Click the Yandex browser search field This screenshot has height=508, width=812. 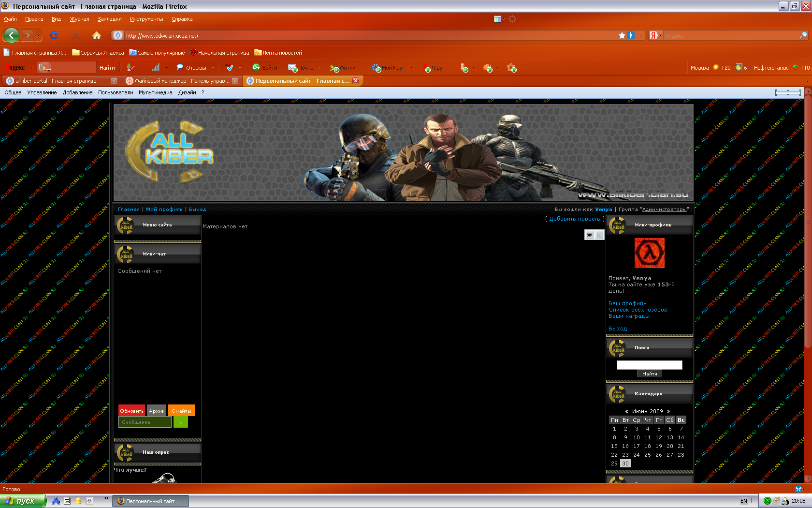pyautogui.click(x=730, y=35)
